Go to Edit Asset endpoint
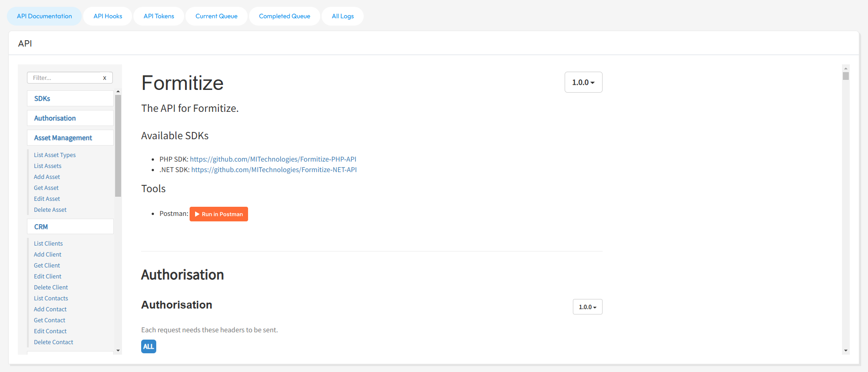Viewport: 868px width, 372px height. pyautogui.click(x=47, y=199)
